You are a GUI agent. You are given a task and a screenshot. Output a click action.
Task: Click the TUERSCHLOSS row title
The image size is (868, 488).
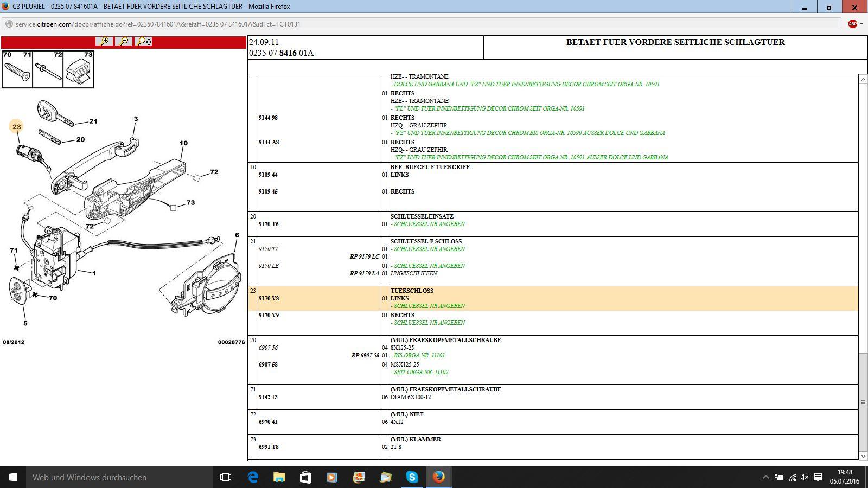point(412,291)
